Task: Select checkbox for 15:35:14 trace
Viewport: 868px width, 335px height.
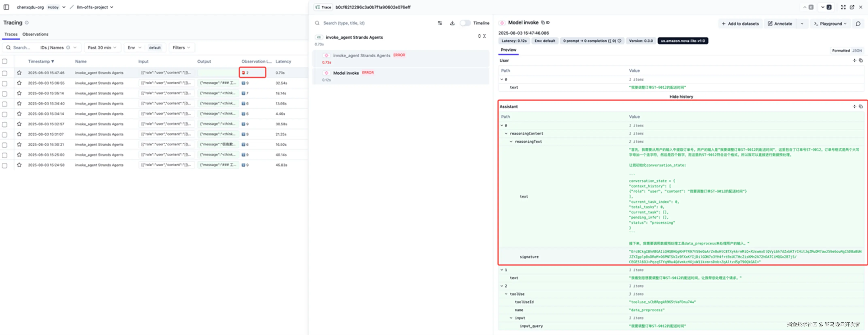Action: pos(5,93)
